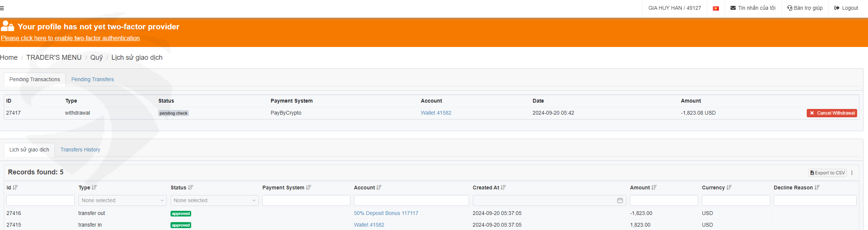This screenshot has width=868, height=230.
Task: Open the 50% Deposit Bonus 117117 account link
Action: point(386,213)
